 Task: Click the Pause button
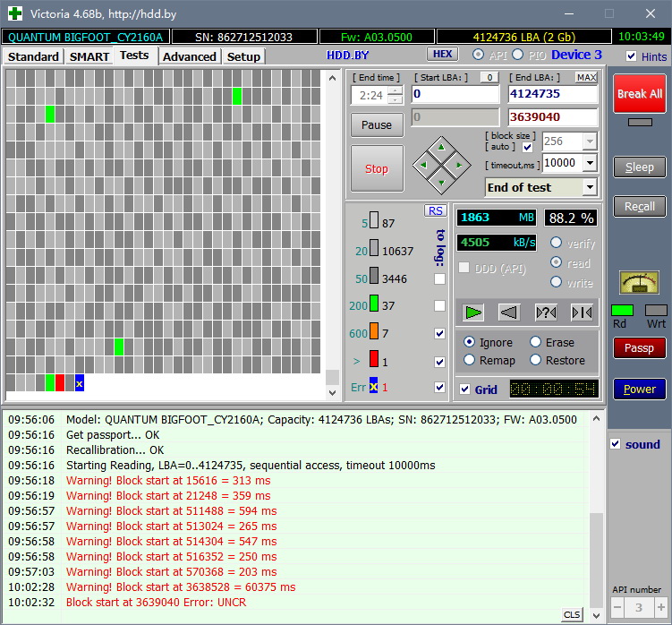[377, 124]
